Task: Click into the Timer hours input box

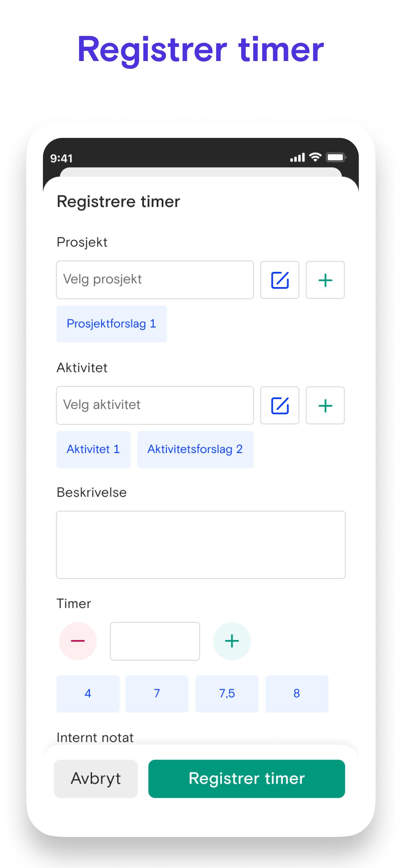Action: pos(155,641)
